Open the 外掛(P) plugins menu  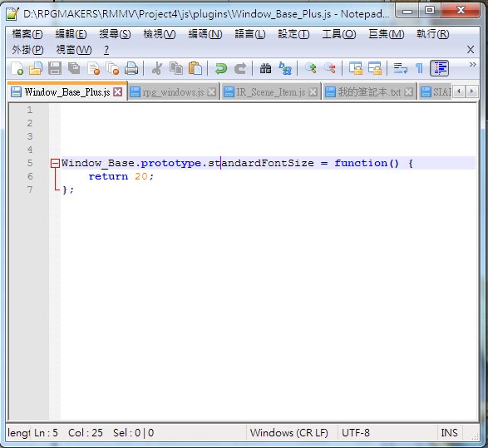point(27,50)
